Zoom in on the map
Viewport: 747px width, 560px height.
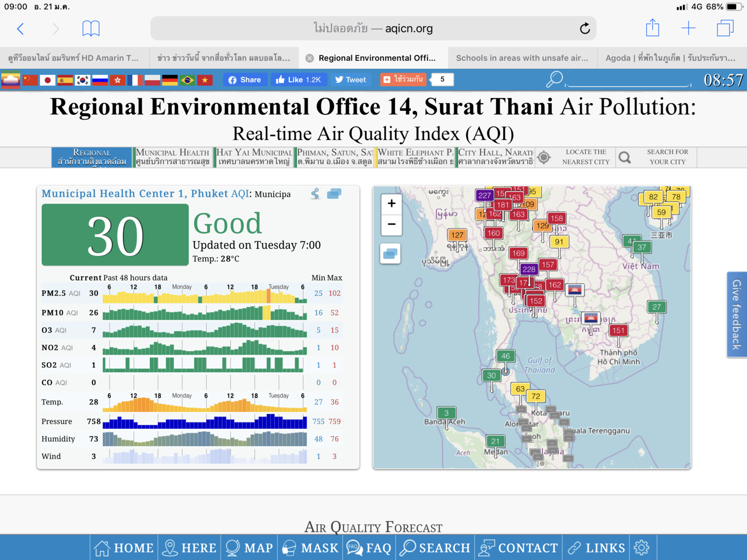[x=391, y=204]
